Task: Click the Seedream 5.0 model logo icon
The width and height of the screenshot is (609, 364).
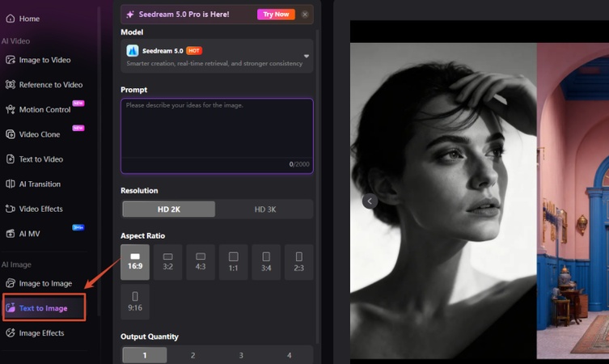Action: point(133,50)
